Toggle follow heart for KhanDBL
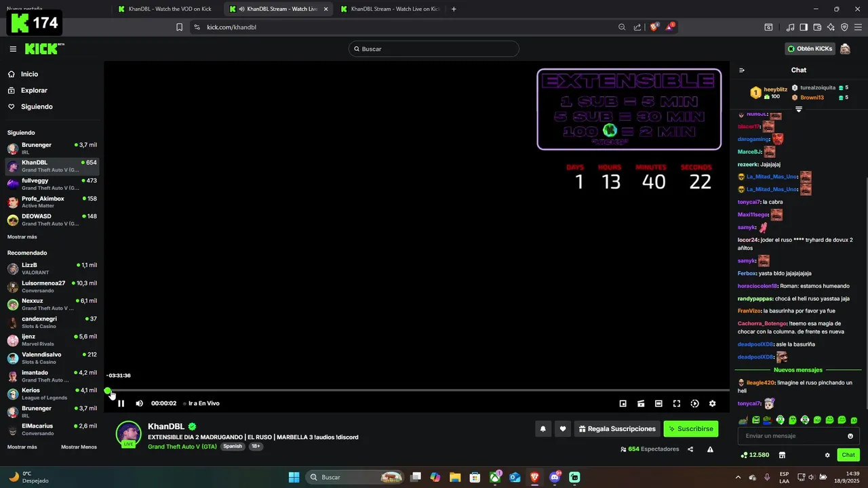The height and width of the screenshot is (488, 868). (562, 428)
